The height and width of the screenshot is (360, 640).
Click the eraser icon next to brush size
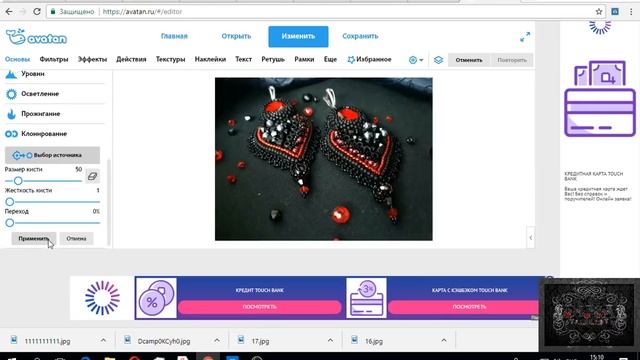click(x=92, y=176)
